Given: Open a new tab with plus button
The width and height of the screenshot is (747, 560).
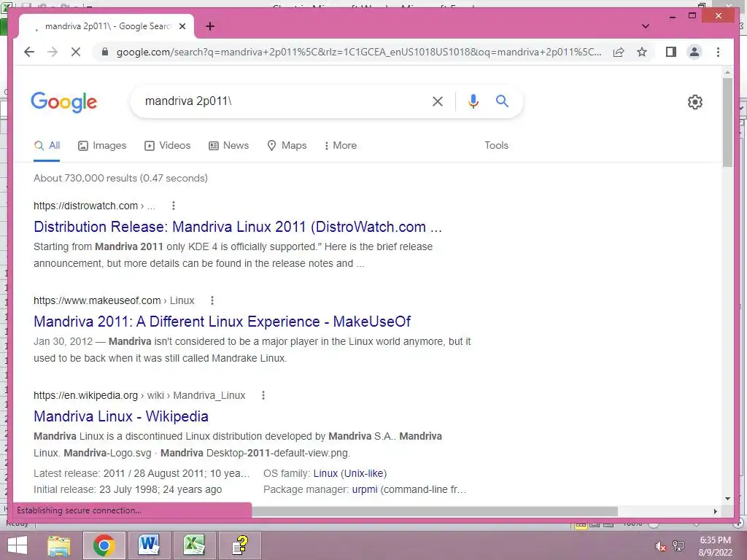Looking at the screenshot, I should pos(210,26).
